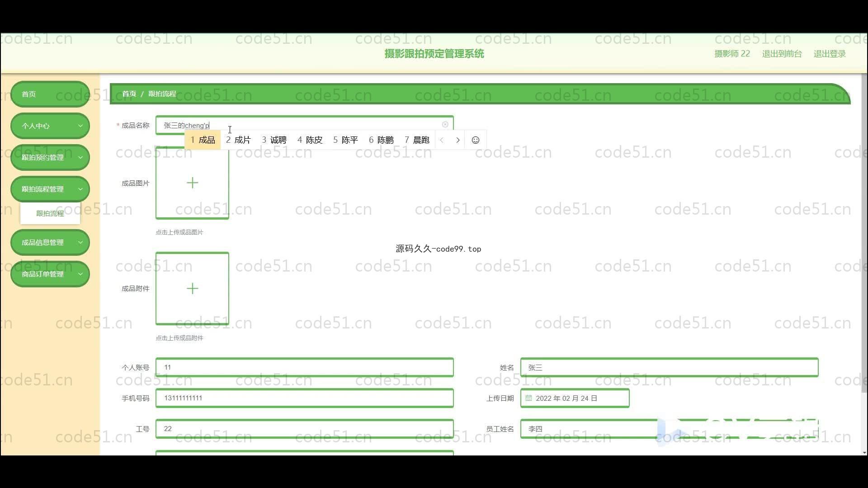The height and width of the screenshot is (488, 868).
Task: Expand 成品信息管理 sidebar menu
Action: coord(50,242)
